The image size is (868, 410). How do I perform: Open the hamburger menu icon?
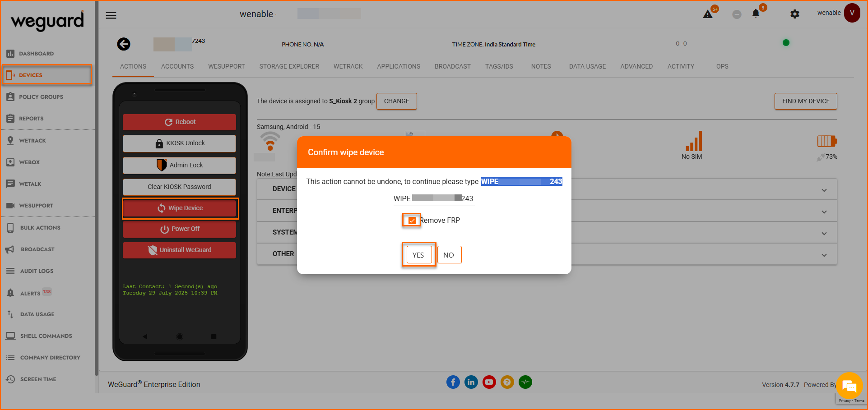(111, 15)
